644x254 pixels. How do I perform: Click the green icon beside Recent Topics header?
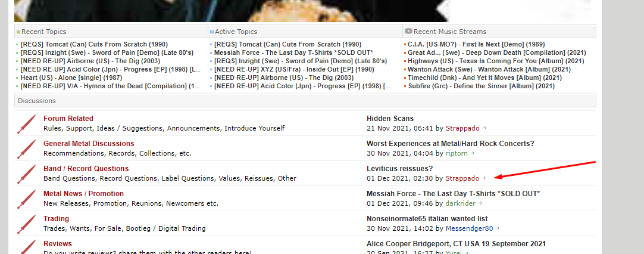point(18,32)
